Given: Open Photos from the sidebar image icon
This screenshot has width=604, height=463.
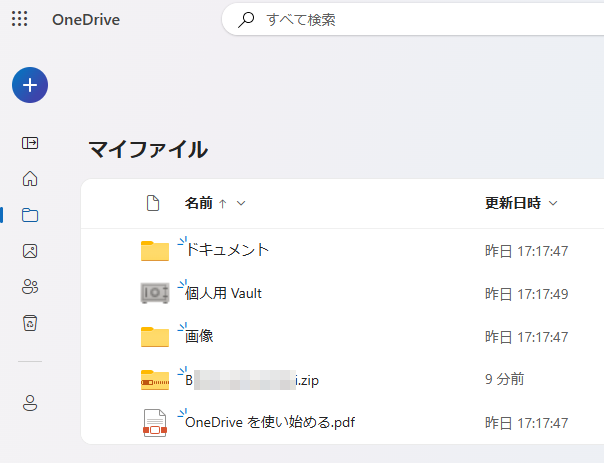Looking at the screenshot, I should [30, 251].
